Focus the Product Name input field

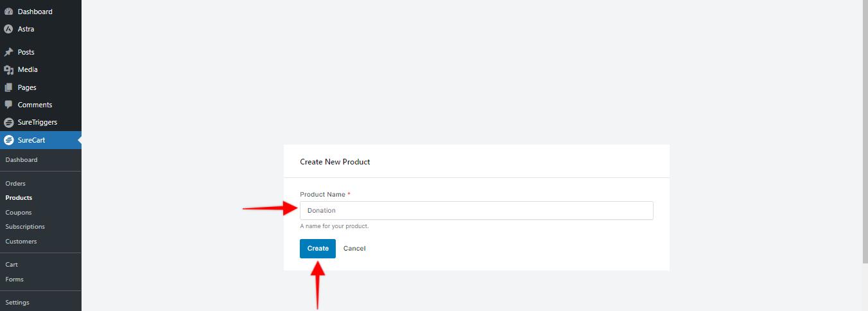click(x=476, y=210)
